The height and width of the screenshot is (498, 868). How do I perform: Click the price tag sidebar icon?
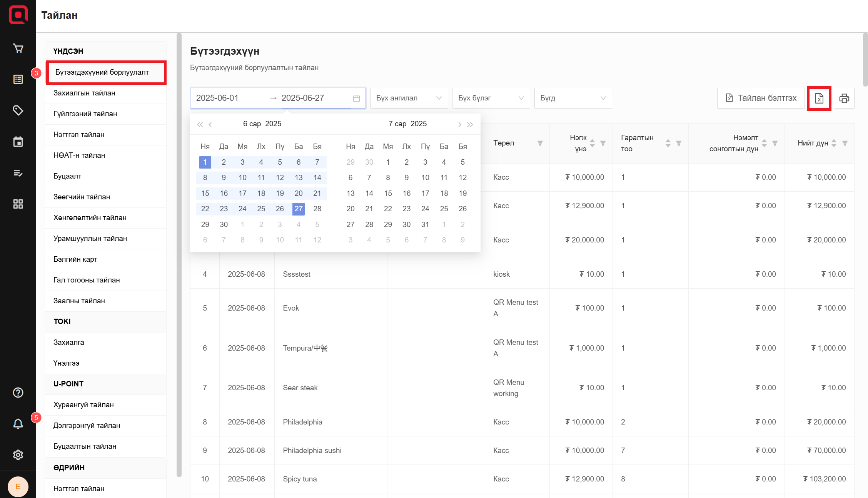tap(18, 110)
